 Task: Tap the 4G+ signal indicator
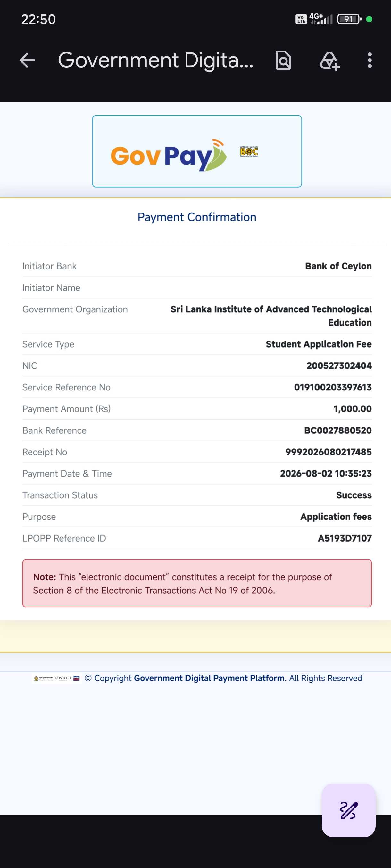coord(320,19)
